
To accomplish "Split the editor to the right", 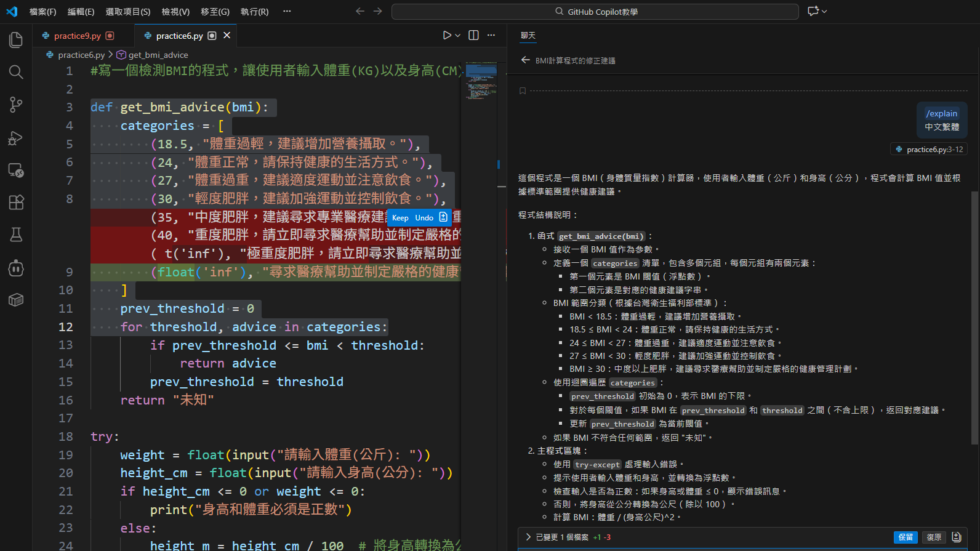I will coord(473,36).
